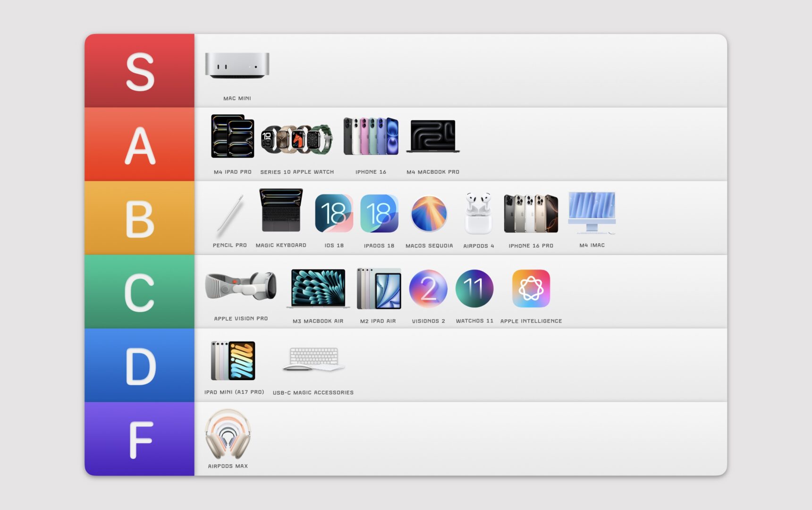812x510 pixels.
Task: Click the AirPods 4 image
Action: coord(478,213)
